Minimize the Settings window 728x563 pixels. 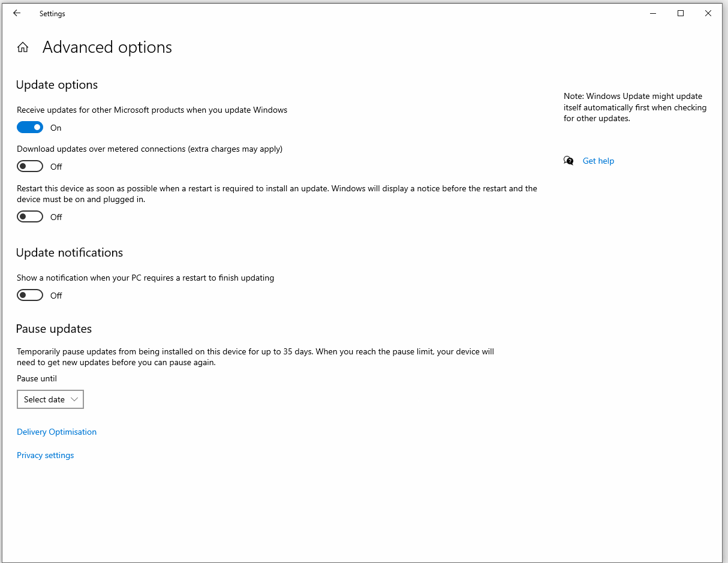(653, 13)
